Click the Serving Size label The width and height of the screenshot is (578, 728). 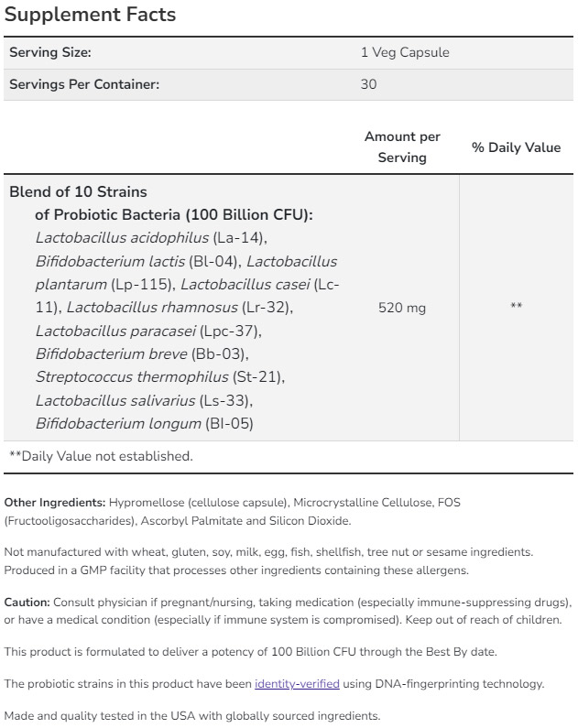point(50,52)
